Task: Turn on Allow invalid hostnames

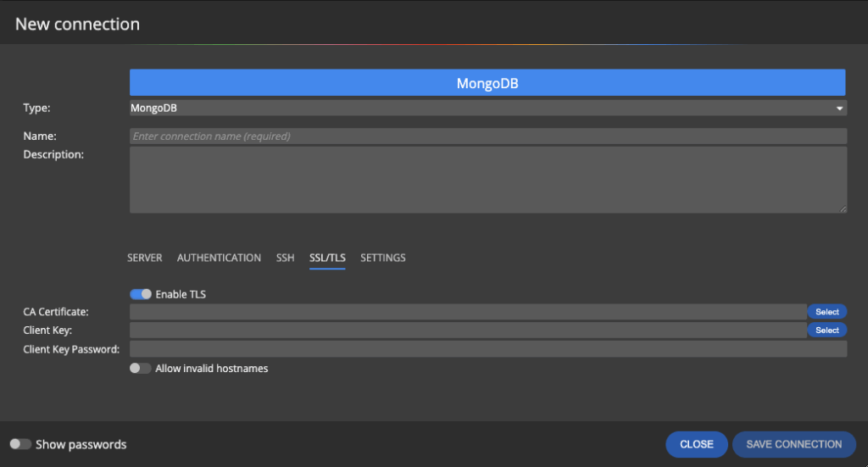Action: click(141, 369)
